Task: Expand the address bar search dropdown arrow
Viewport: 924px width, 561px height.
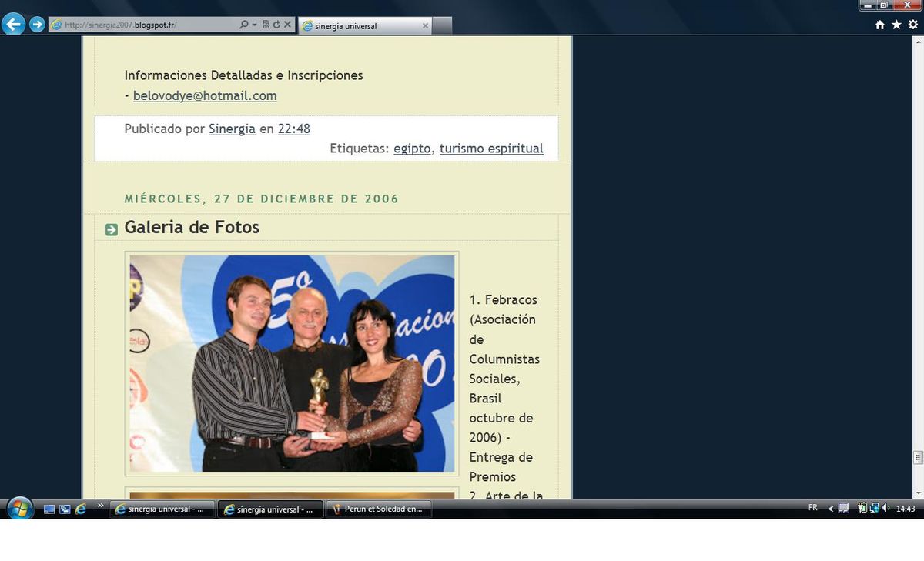Action: pos(255,25)
